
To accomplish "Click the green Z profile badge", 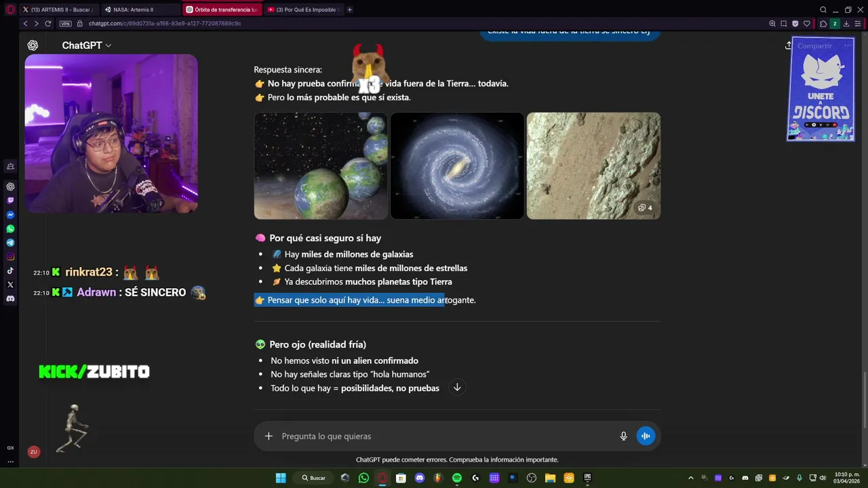I will pyautogui.click(x=835, y=23).
